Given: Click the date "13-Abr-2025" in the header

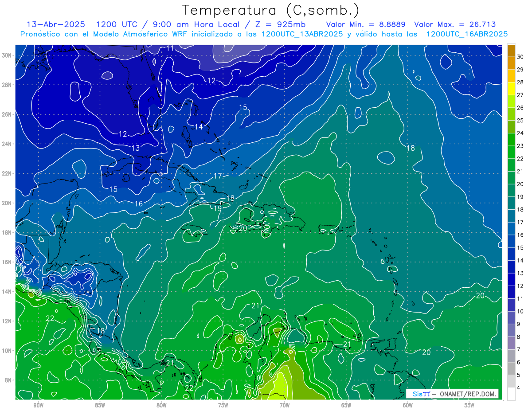Looking at the screenshot, I should [56, 24].
